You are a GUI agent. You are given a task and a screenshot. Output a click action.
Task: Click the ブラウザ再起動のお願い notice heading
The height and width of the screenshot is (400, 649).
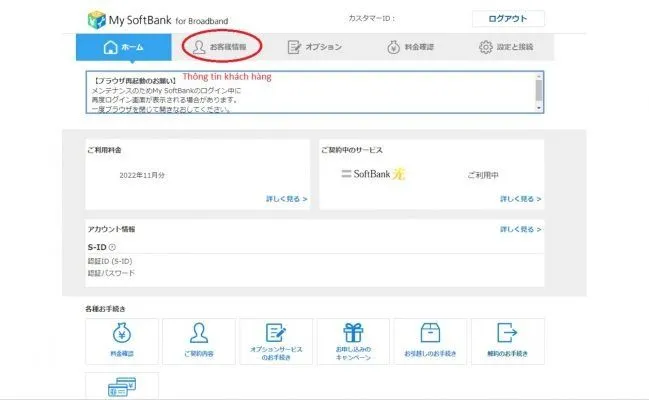(x=134, y=81)
